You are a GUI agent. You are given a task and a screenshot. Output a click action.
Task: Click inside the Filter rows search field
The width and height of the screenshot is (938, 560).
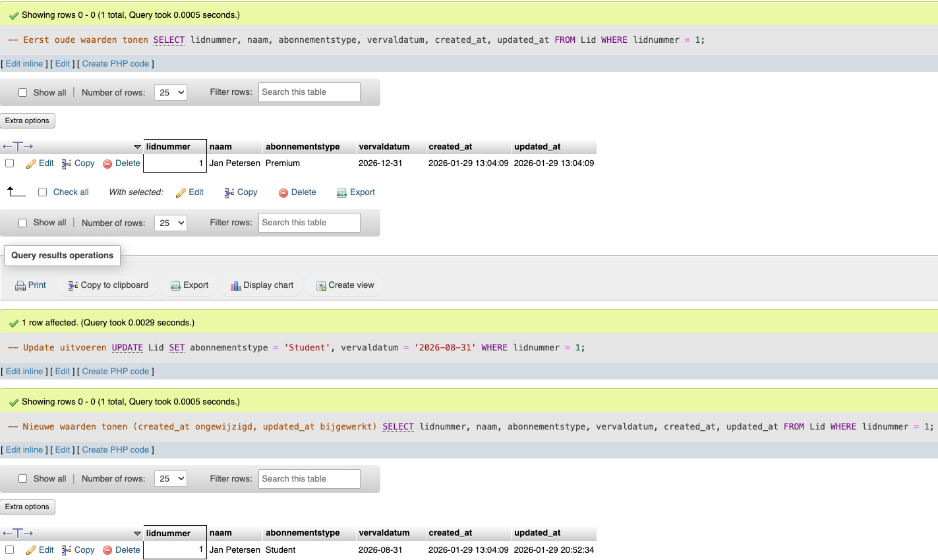(x=309, y=92)
